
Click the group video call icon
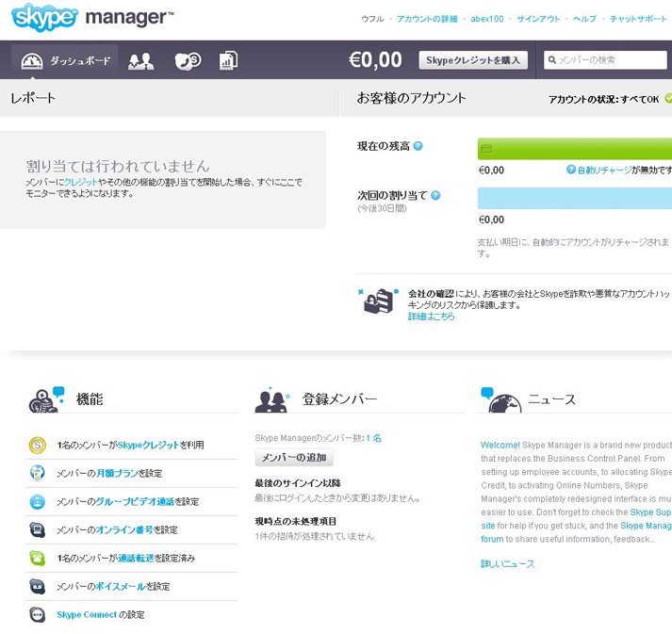[x=38, y=501]
